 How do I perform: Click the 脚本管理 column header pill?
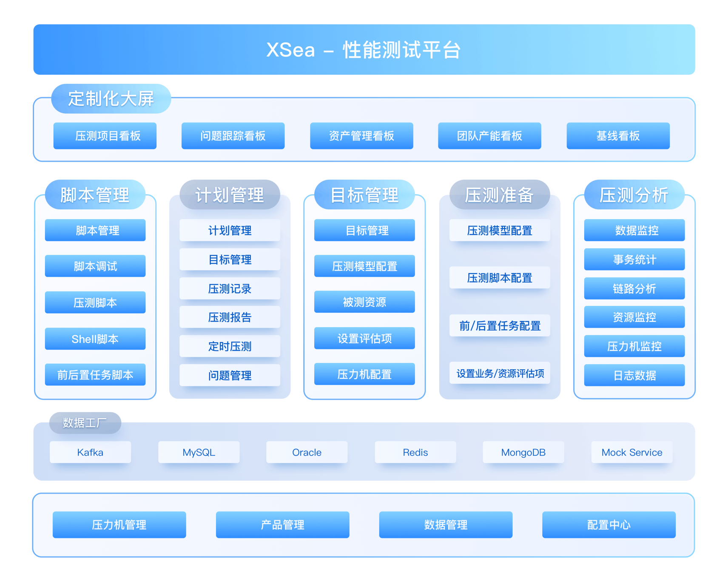tap(95, 194)
